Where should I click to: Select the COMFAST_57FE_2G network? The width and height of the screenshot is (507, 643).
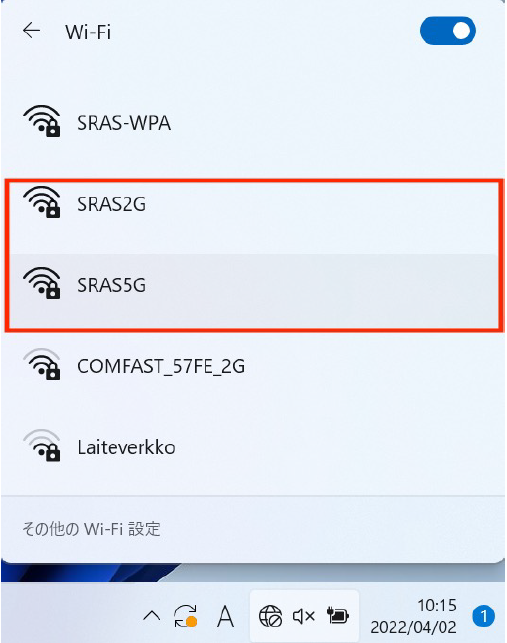(253, 366)
